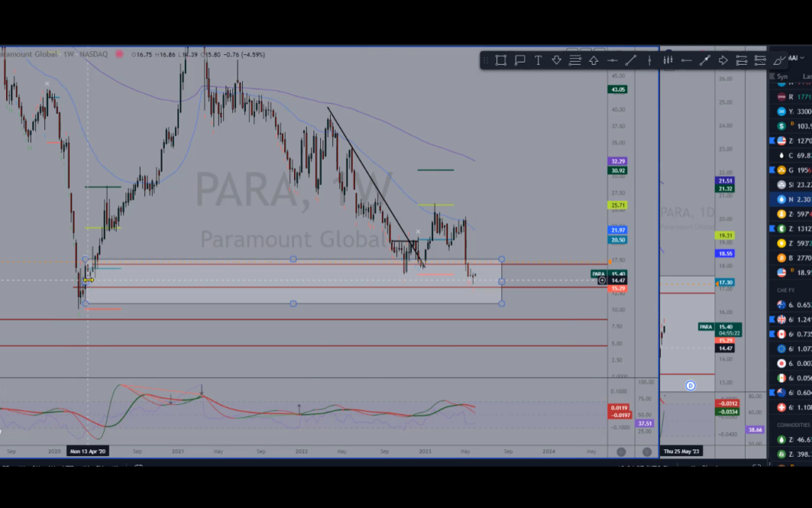Image resolution: width=812 pixels, height=508 pixels.
Task: Click the 1W interval label in legend
Action: (69, 54)
